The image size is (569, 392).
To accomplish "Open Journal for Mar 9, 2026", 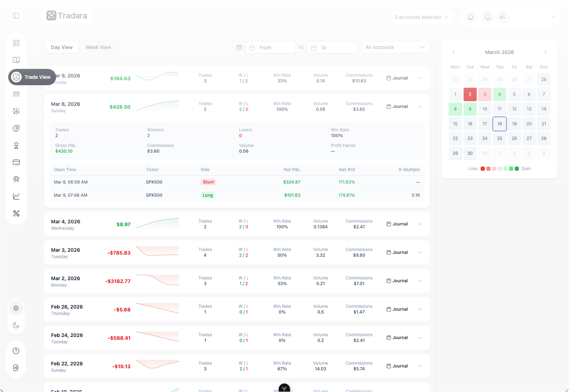I will coord(397,78).
